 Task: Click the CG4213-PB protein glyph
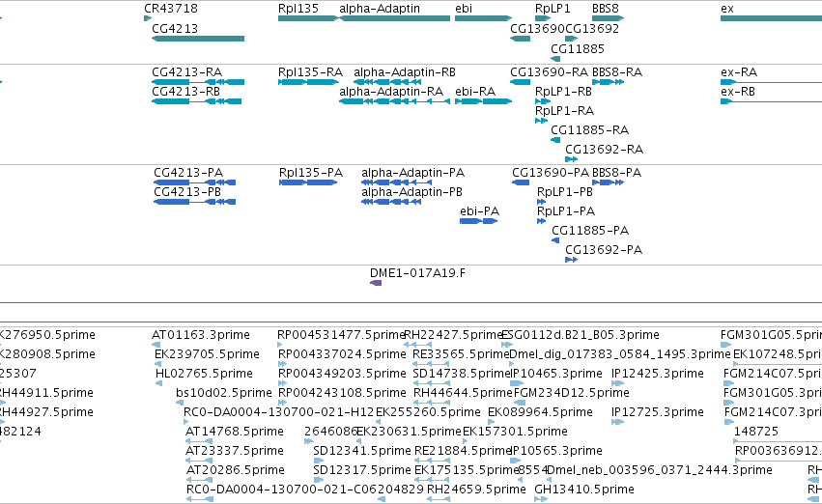(194, 202)
